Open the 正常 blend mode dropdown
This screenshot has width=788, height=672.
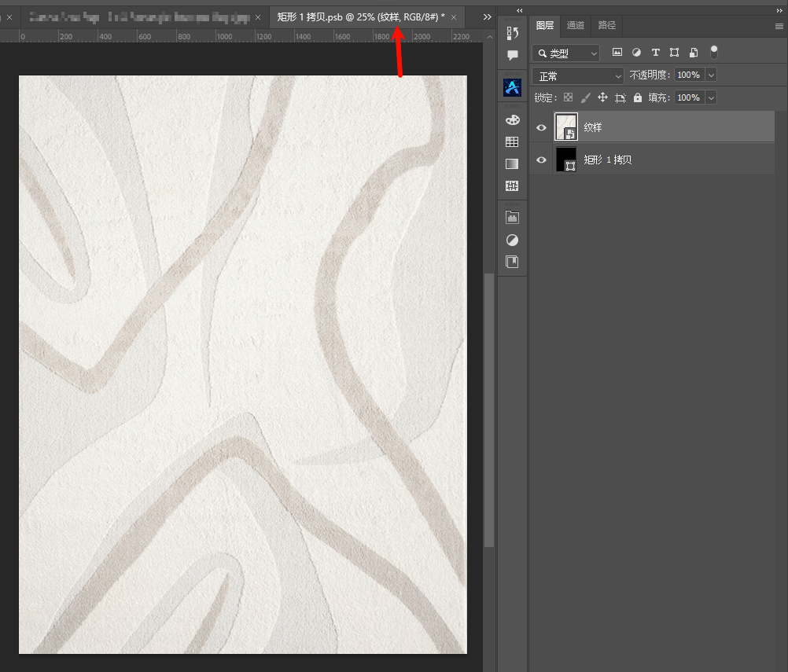click(x=578, y=76)
